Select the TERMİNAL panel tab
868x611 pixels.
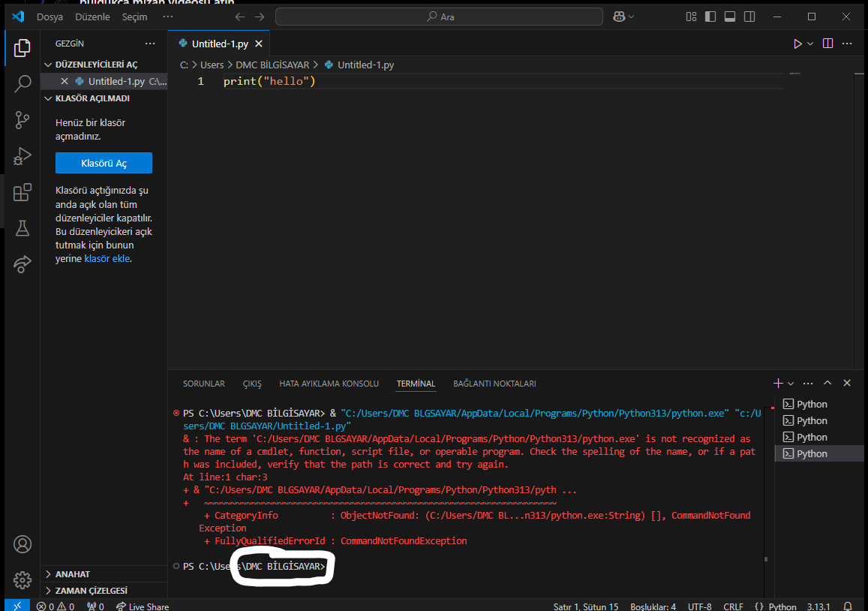pos(416,384)
